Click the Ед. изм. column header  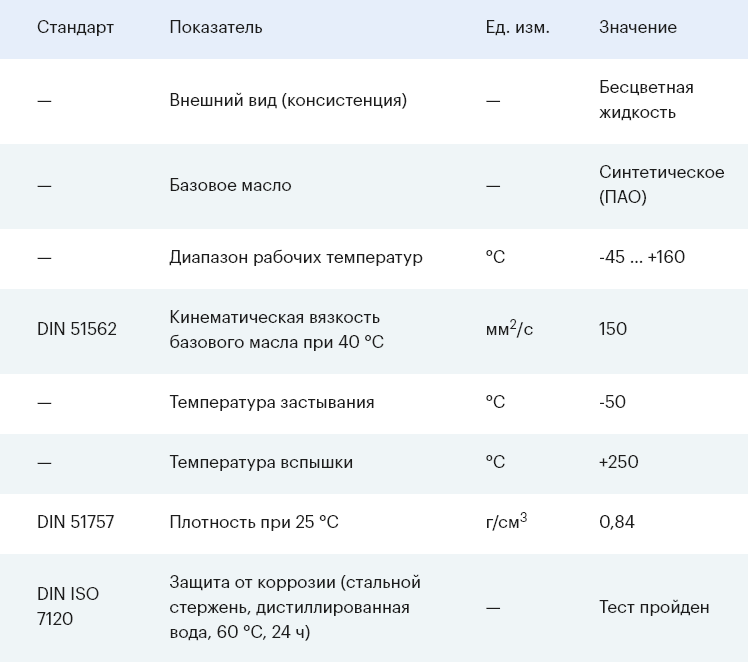click(518, 27)
